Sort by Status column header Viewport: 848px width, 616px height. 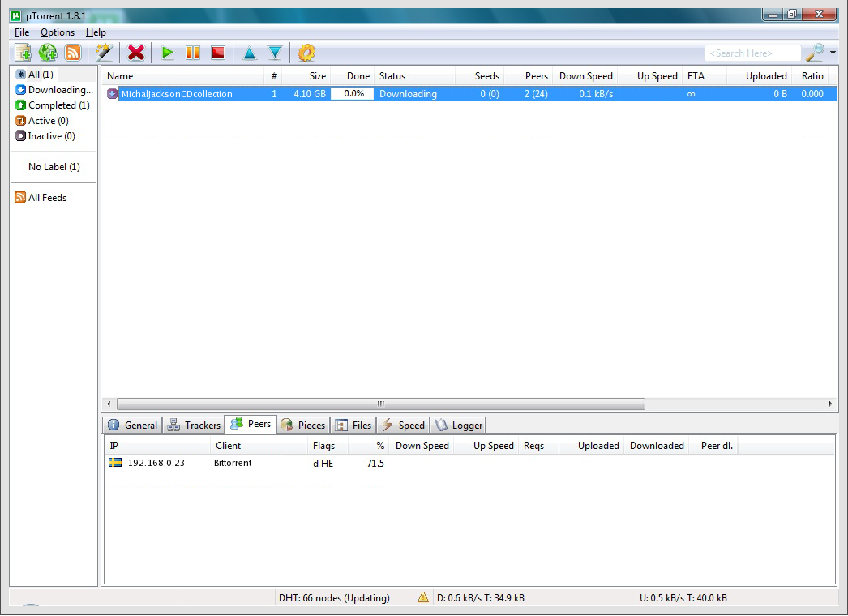[x=415, y=75]
